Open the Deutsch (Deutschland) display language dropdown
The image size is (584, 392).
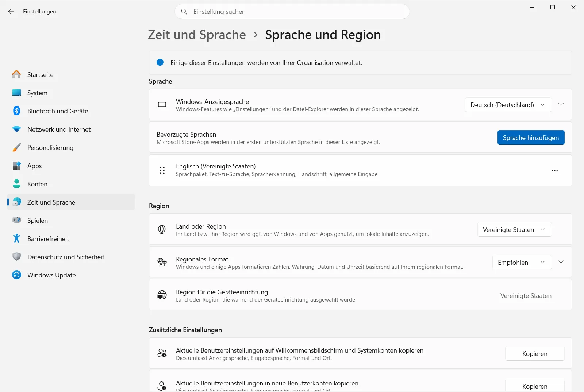click(x=508, y=105)
